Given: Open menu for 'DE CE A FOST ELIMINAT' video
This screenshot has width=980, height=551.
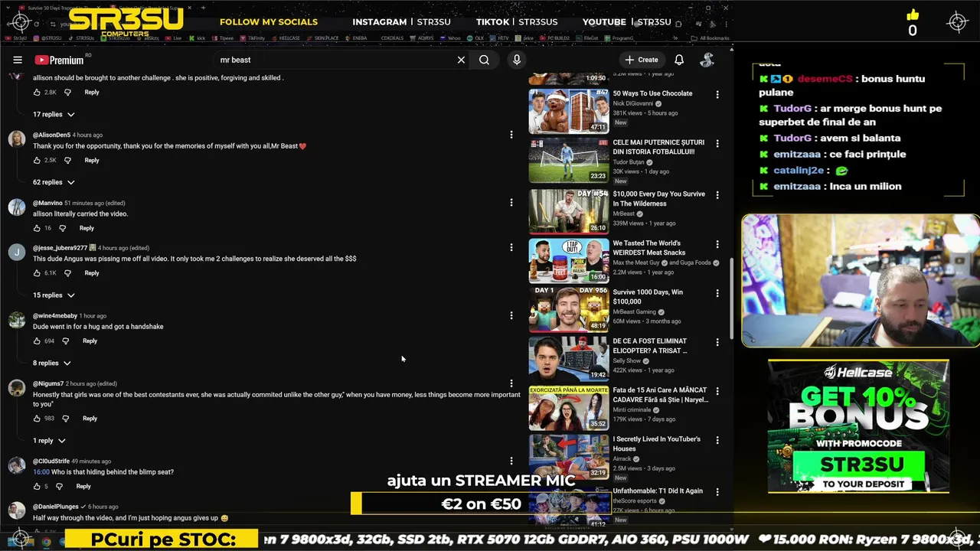Looking at the screenshot, I should [717, 342].
